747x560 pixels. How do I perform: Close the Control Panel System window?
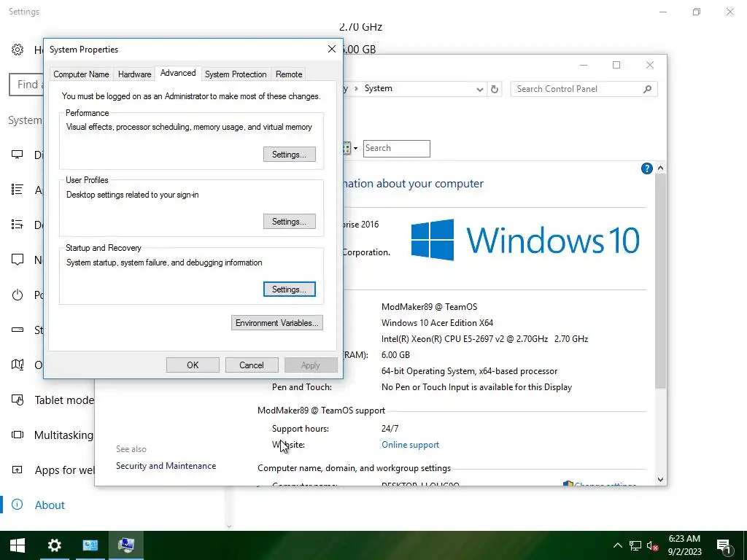[650, 65]
